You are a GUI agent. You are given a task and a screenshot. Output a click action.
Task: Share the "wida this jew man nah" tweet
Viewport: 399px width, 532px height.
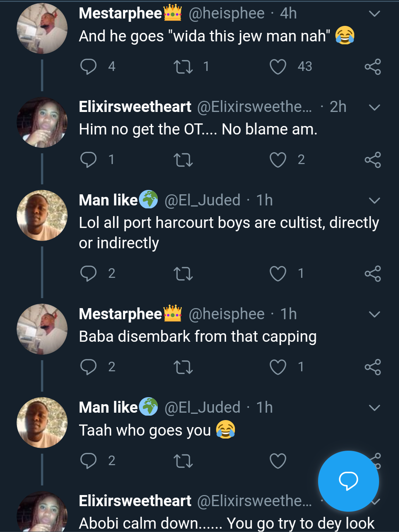pos(372,67)
